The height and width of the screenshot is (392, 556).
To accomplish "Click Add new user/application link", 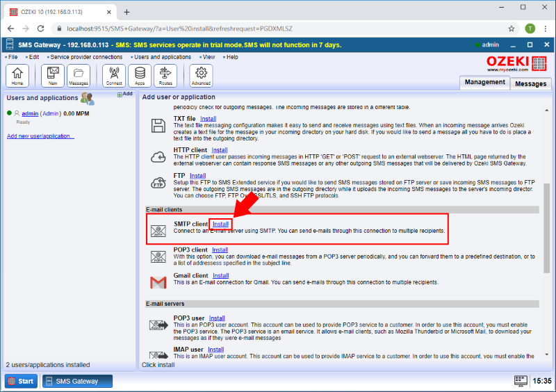I will tap(40, 136).
